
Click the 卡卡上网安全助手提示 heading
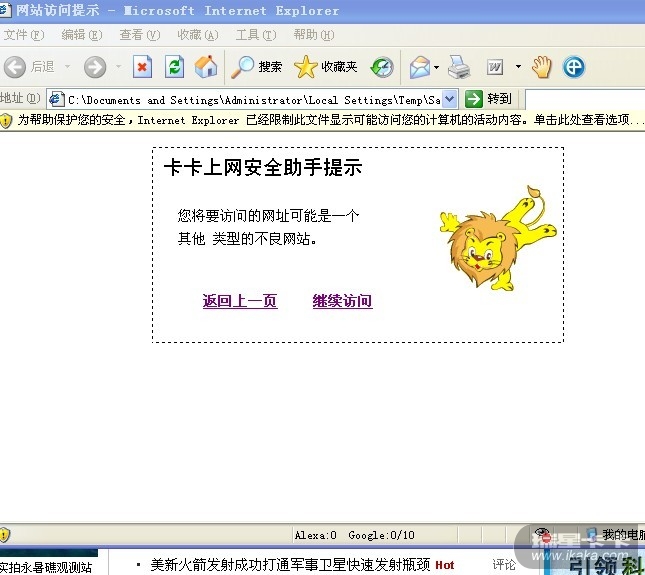(x=263, y=167)
